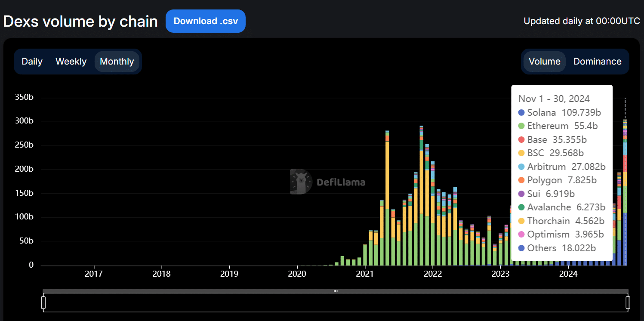Image resolution: width=644 pixels, height=321 pixels.
Task: Select the Volume chart view
Action: tap(544, 62)
